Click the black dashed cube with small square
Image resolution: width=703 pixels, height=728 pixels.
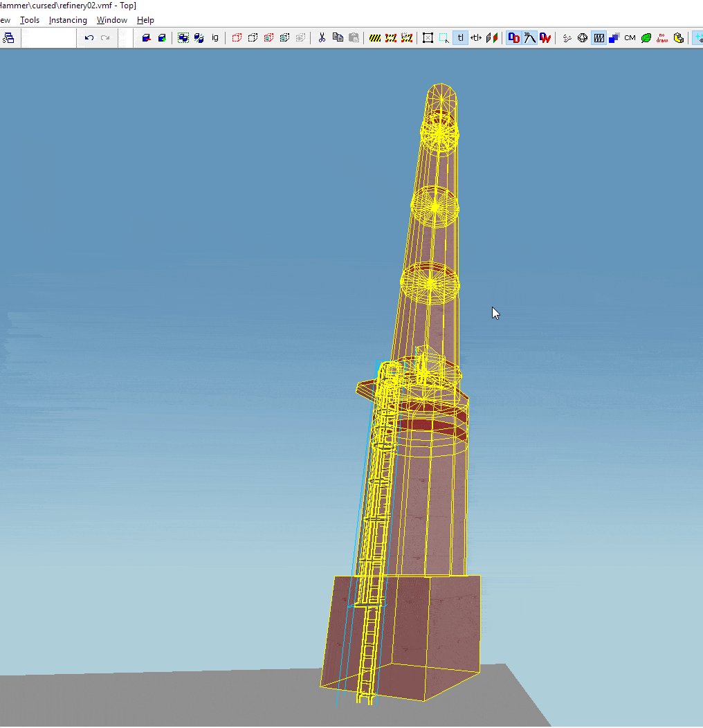pyautogui.click(x=284, y=37)
